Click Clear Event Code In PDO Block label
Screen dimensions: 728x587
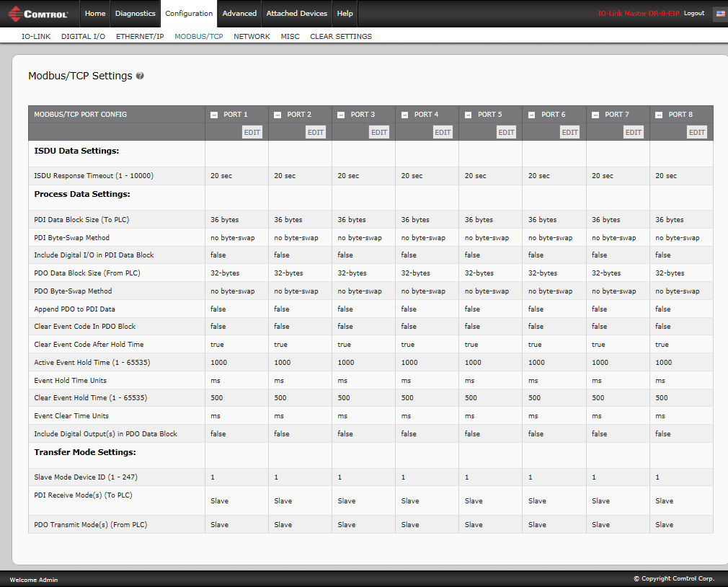click(84, 327)
